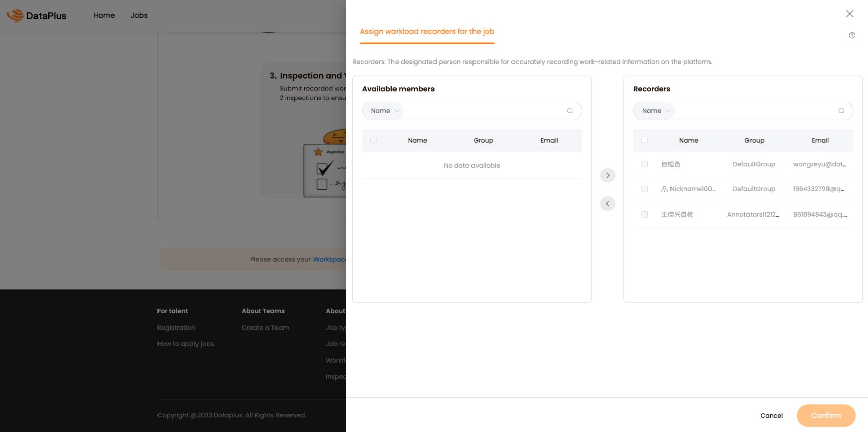Screen dimensions: 868x432
Task: Select Assign workload recorders for the job tab
Action: click(427, 31)
